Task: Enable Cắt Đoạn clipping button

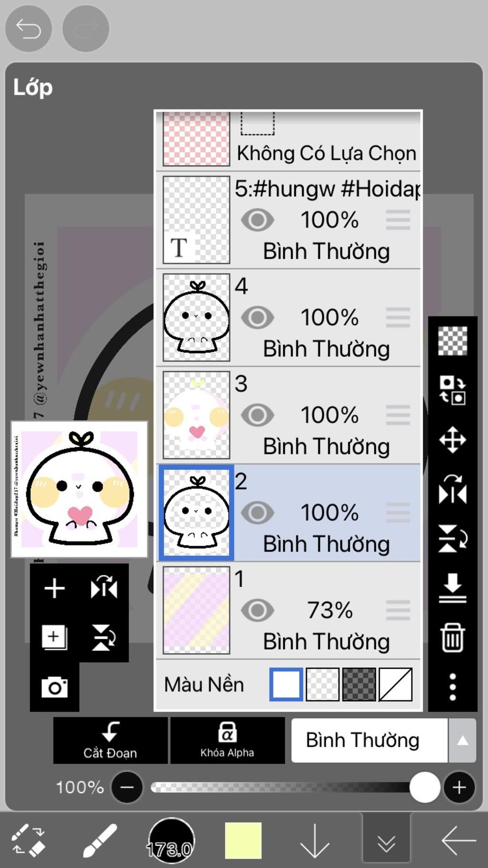Action: [x=111, y=740]
